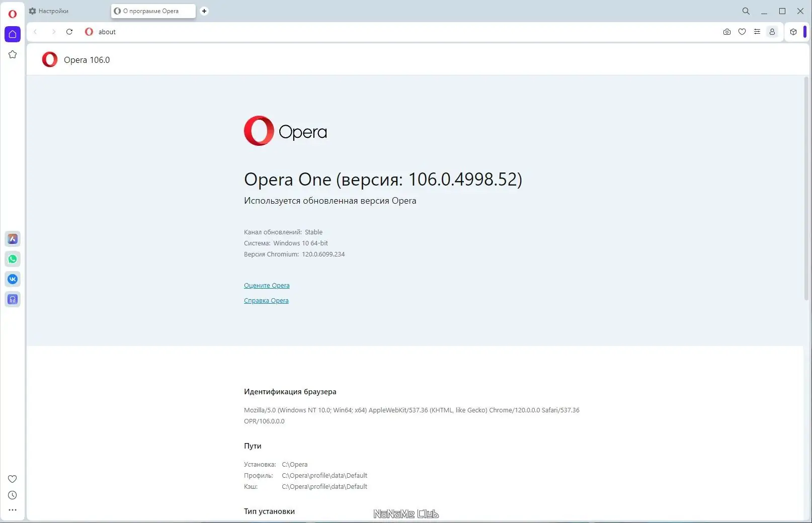This screenshot has height=523, width=812.
Task: Click the Канал обновлений Stable line
Action: (283, 232)
